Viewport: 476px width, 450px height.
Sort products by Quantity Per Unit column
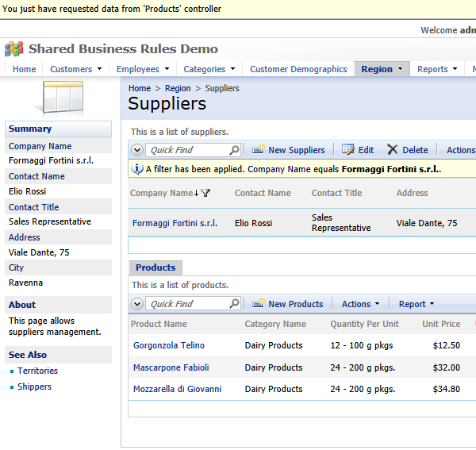pos(364,324)
